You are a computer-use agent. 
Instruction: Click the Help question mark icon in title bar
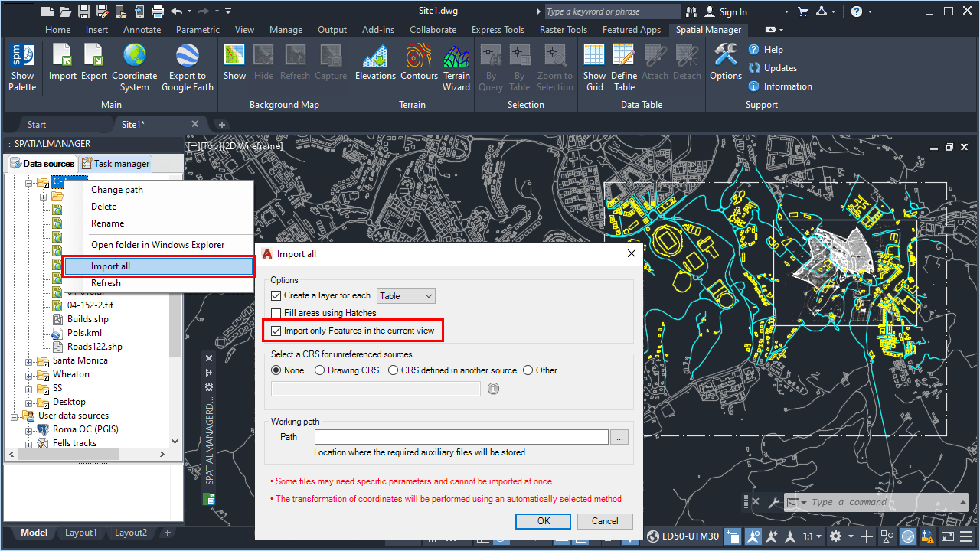pos(857,11)
